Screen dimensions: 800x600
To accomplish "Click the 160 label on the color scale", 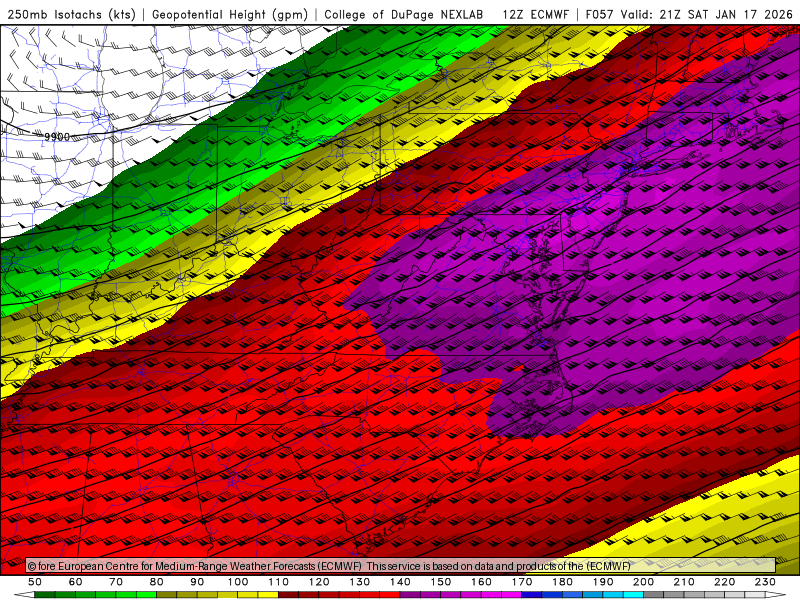I will [482, 582].
